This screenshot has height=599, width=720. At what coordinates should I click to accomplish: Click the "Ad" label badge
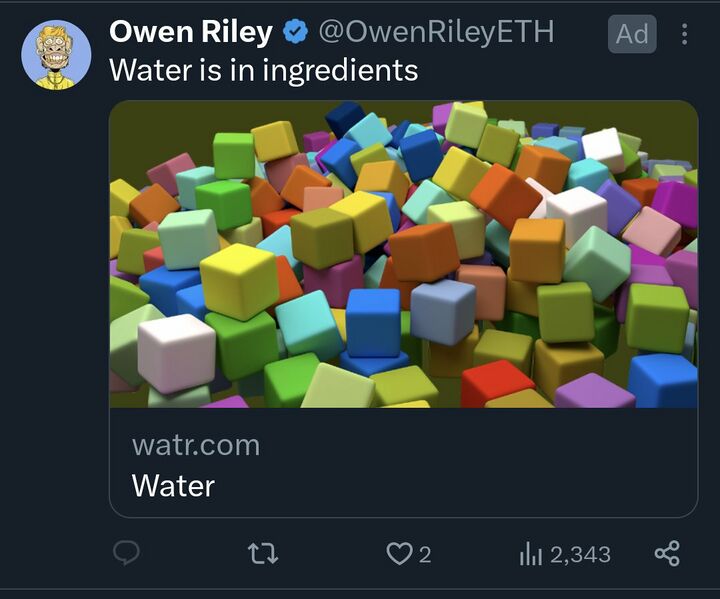[x=632, y=34]
